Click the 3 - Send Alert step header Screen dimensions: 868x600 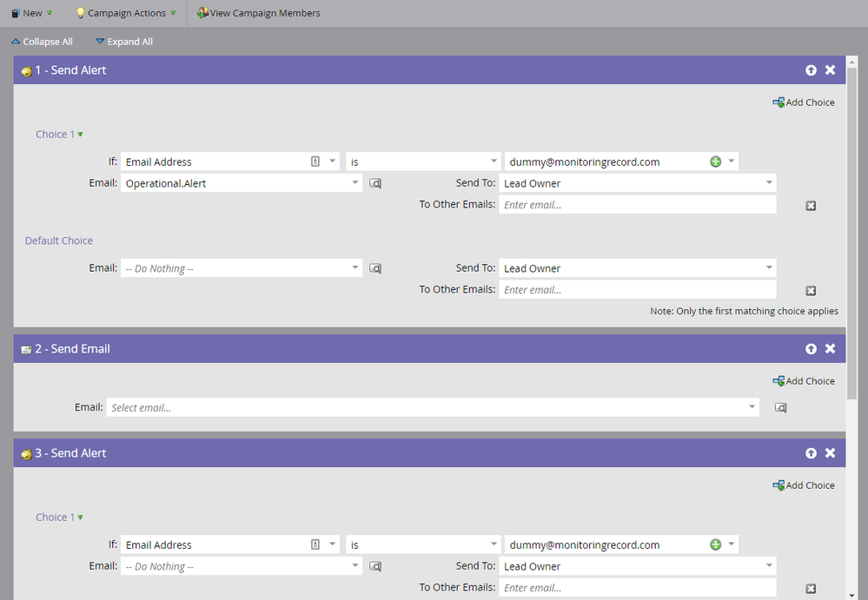(429, 453)
